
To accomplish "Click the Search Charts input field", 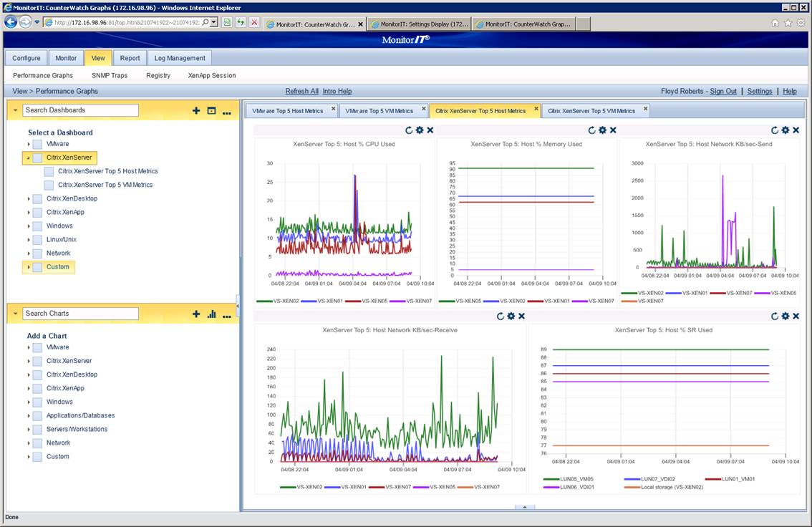I will [x=80, y=314].
